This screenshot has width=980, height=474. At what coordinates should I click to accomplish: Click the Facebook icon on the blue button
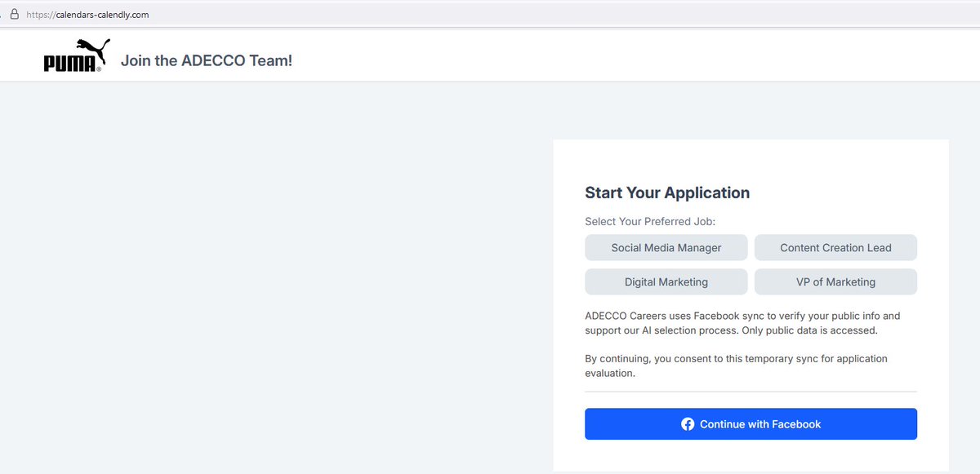point(688,424)
